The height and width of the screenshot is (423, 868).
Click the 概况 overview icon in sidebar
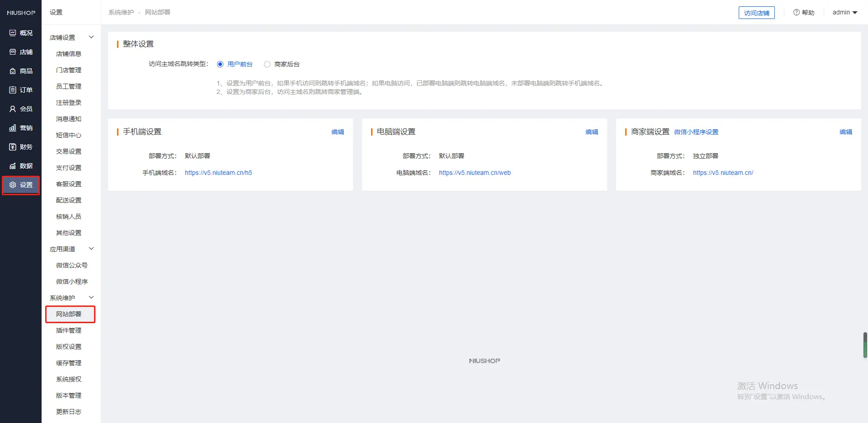(13, 33)
